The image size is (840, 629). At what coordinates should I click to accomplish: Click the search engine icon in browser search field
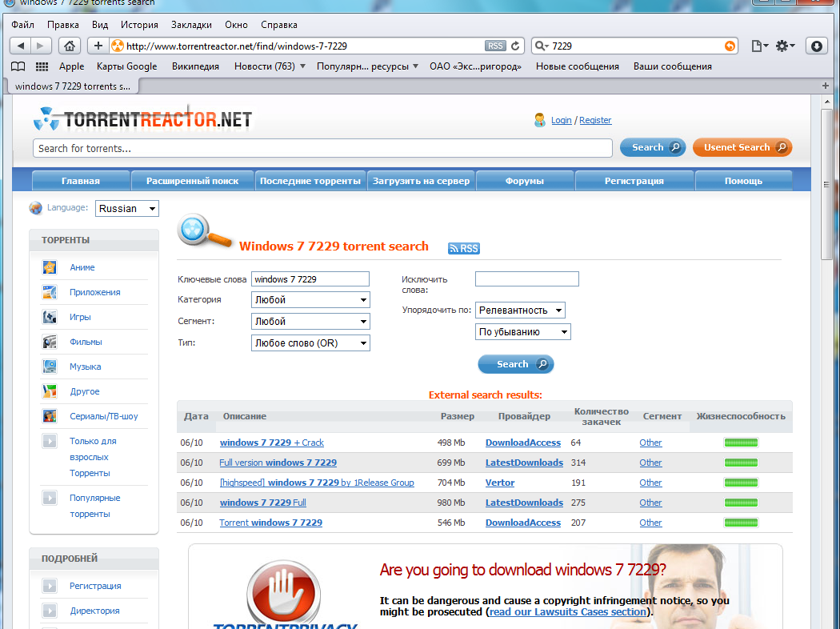[542, 46]
